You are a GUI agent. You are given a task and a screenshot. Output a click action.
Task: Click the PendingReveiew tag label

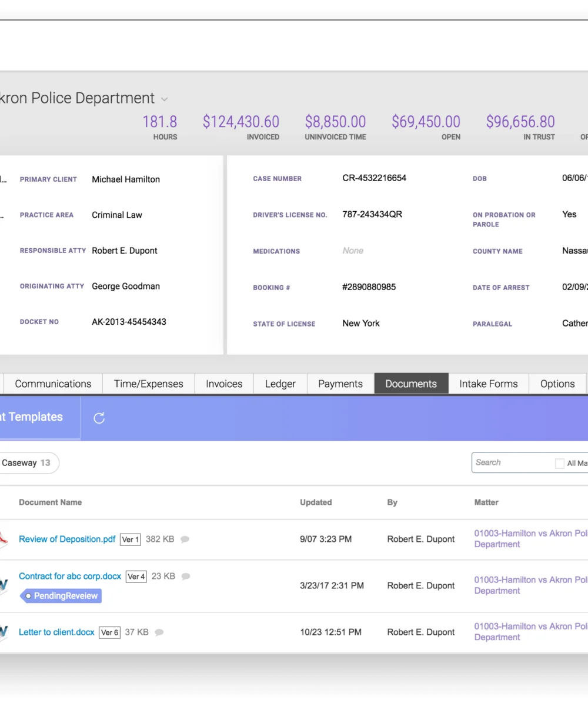[x=61, y=596]
